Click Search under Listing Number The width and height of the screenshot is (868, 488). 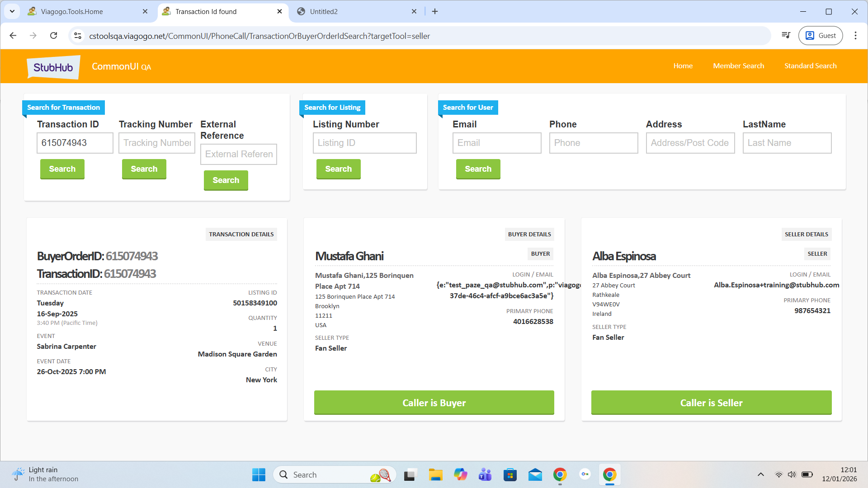pos(338,169)
